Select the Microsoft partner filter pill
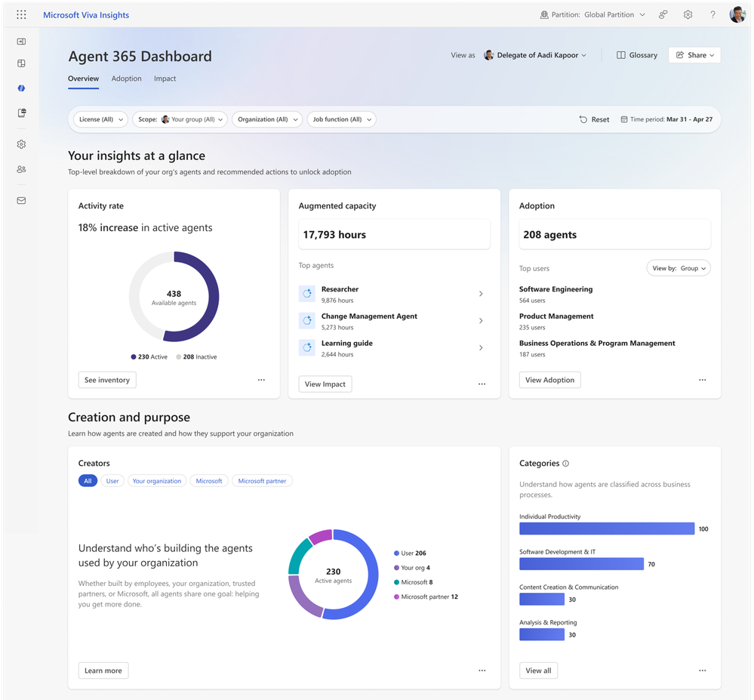 (262, 480)
